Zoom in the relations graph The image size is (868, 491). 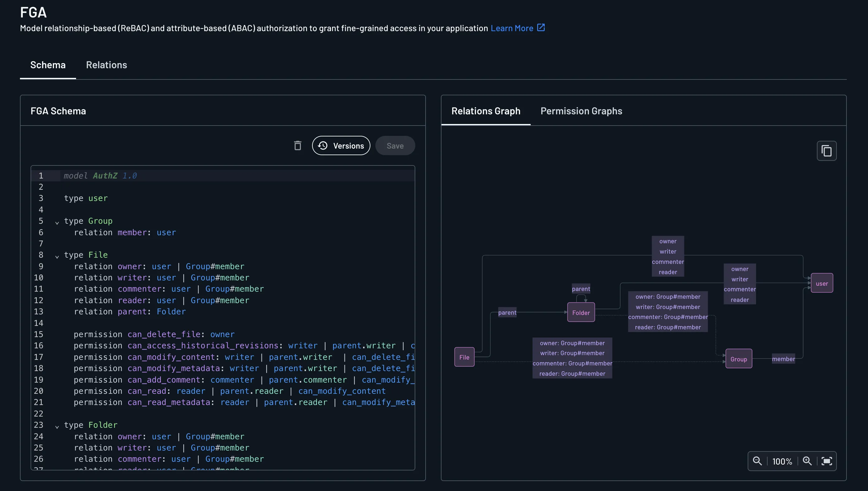point(807,461)
